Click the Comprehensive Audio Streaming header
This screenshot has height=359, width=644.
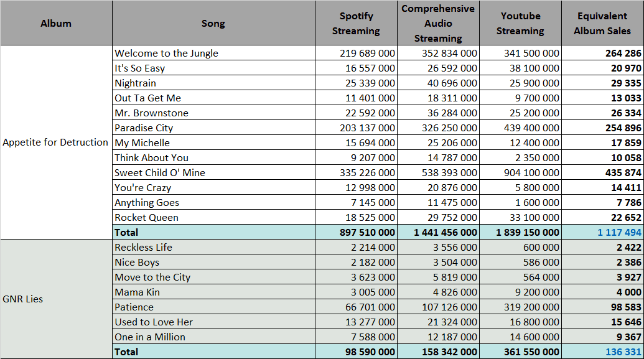click(438, 23)
